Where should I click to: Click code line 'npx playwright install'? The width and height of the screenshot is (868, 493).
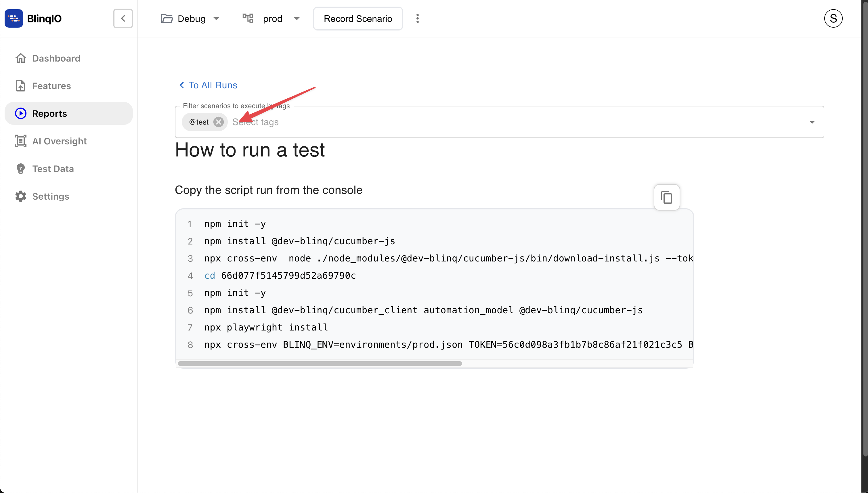point(266,327)
